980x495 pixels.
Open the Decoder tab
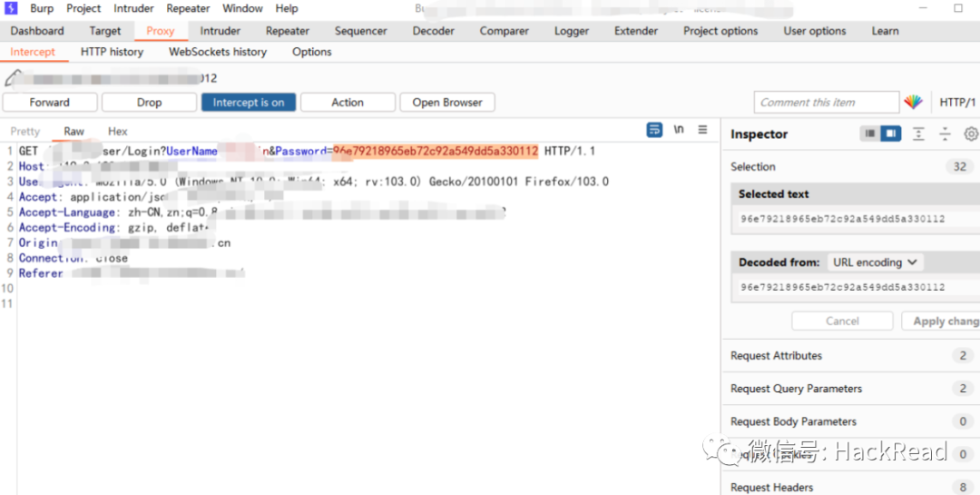click(433, 31)
